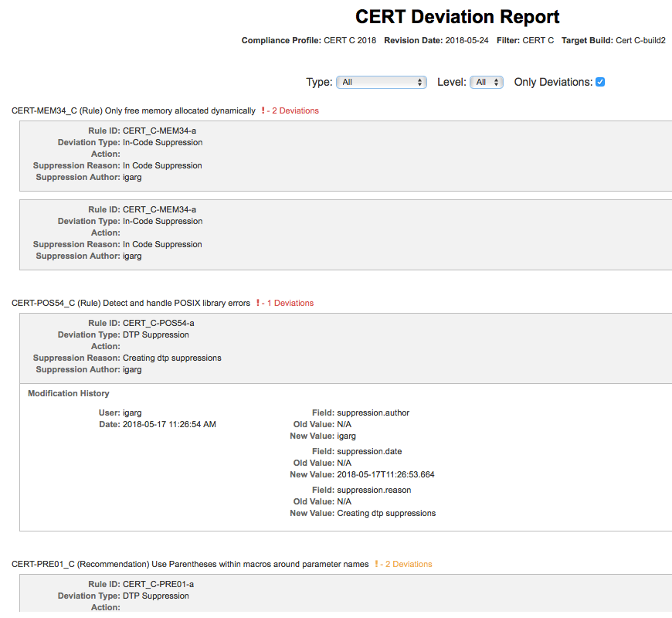Viewport: 672px width, 618px height.
Task: Click red exclamation icon beside MEM34 deviations
Action: (263, 110)
